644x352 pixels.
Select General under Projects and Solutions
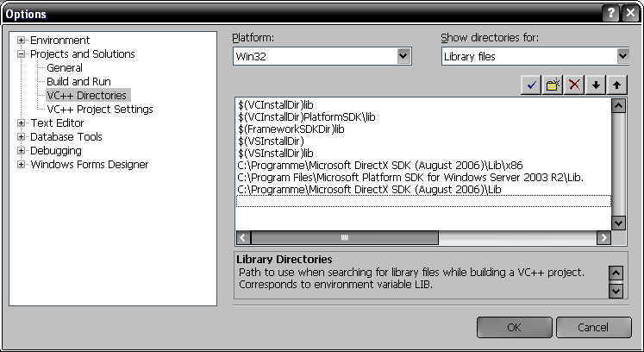tap(65, 68)
